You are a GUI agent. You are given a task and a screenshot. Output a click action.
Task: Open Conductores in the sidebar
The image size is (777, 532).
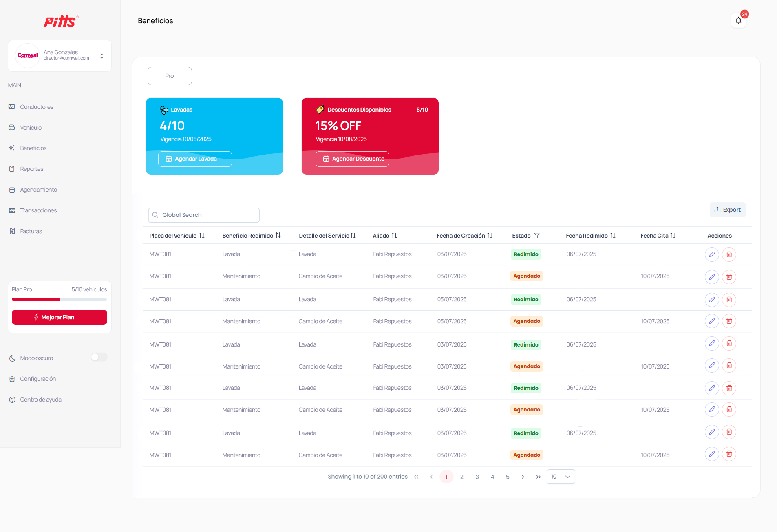pos(37,107)
